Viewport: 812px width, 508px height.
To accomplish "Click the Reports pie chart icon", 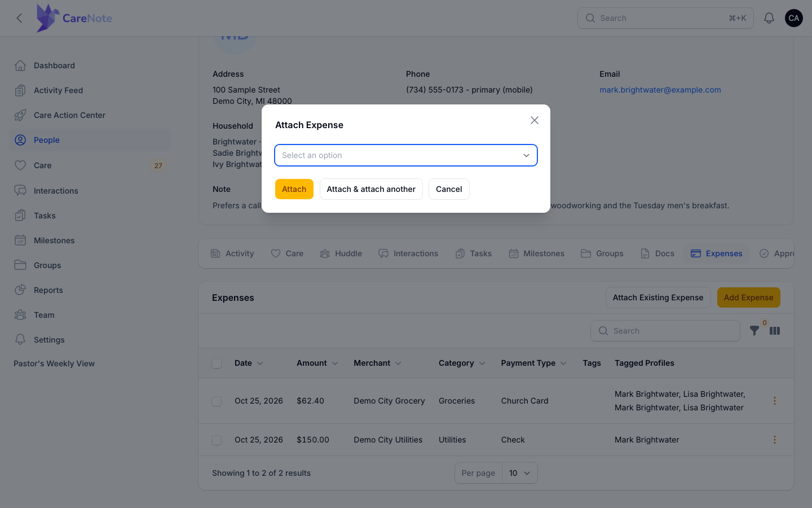I will (x=20, y=290).
